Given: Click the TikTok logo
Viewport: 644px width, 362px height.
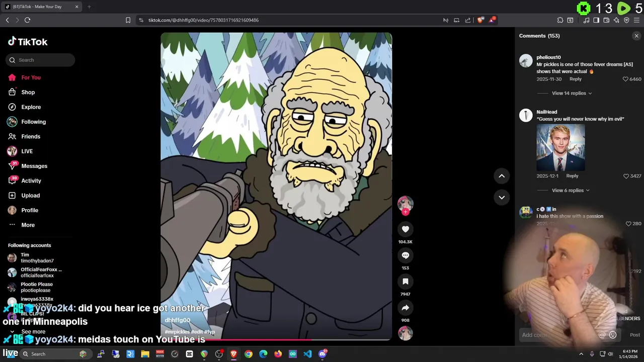Looking at the screenshot, I should point(28,42).
